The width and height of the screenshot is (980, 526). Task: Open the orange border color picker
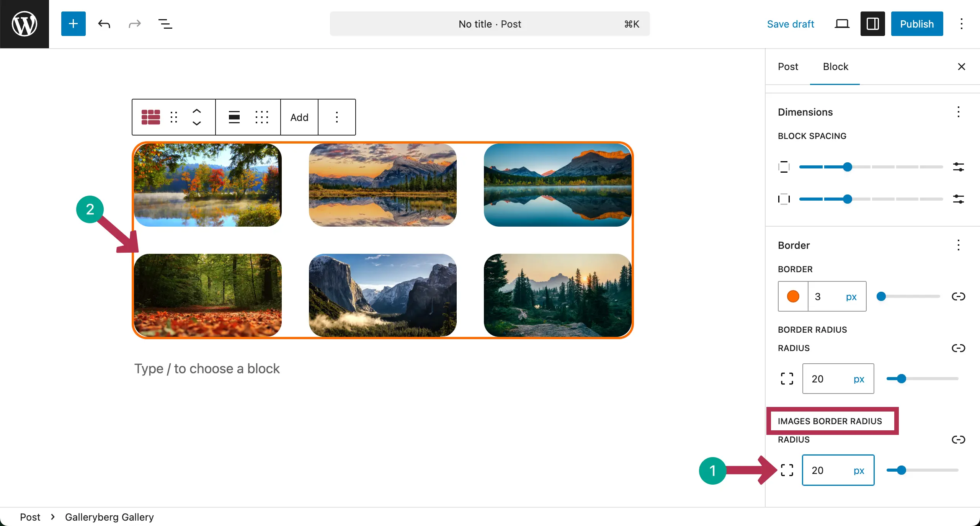click(x=792, y=296)
